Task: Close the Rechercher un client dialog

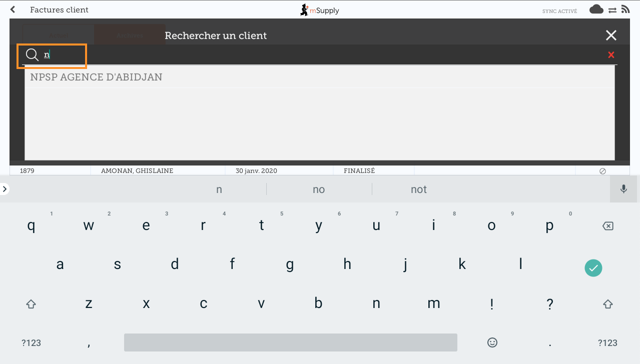Action: click(611, 35)
